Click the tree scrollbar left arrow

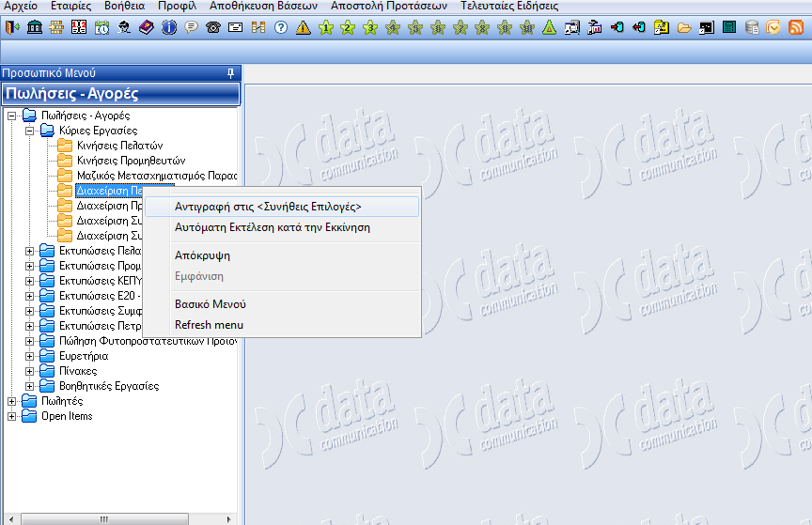[11, 519]
